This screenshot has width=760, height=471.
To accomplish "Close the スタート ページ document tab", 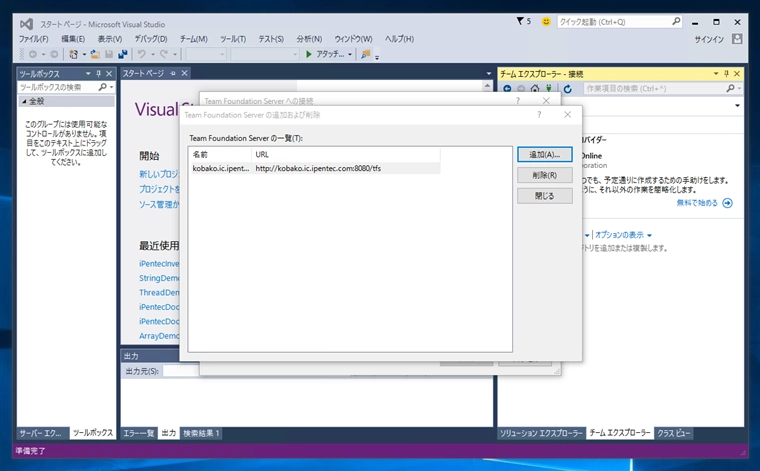I will coord(185,73).
